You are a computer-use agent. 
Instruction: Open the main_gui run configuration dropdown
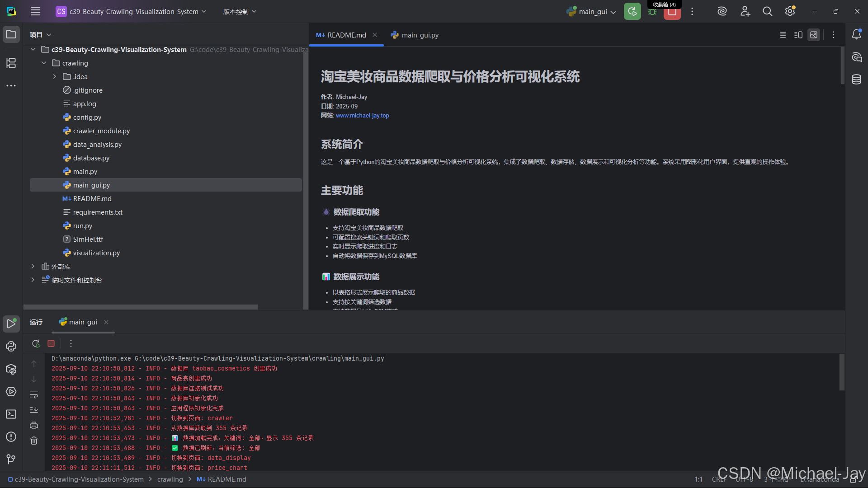pyautogui.click(x=591, y=11)
